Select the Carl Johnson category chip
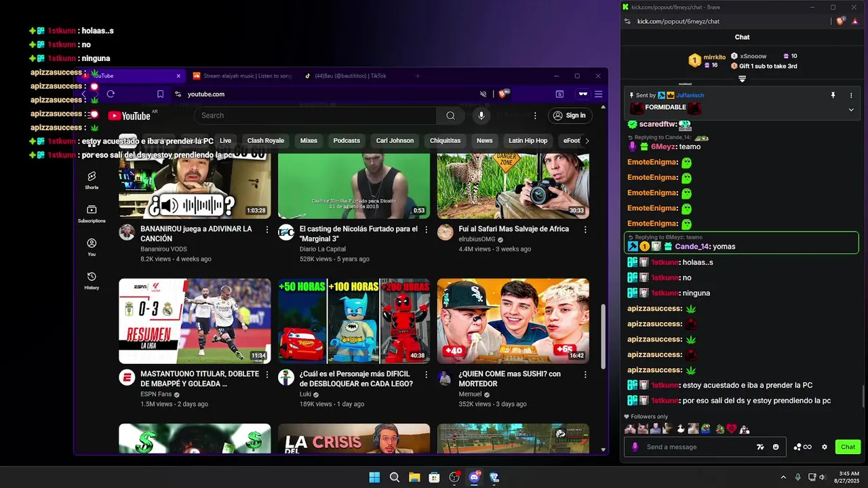868x488 pixels. coord(395,140)
